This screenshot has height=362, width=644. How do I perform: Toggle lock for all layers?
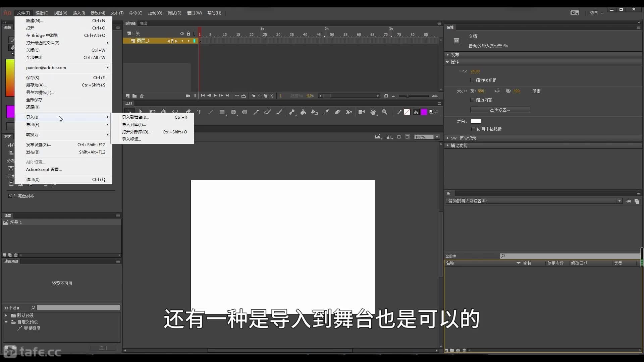point(189,34)
